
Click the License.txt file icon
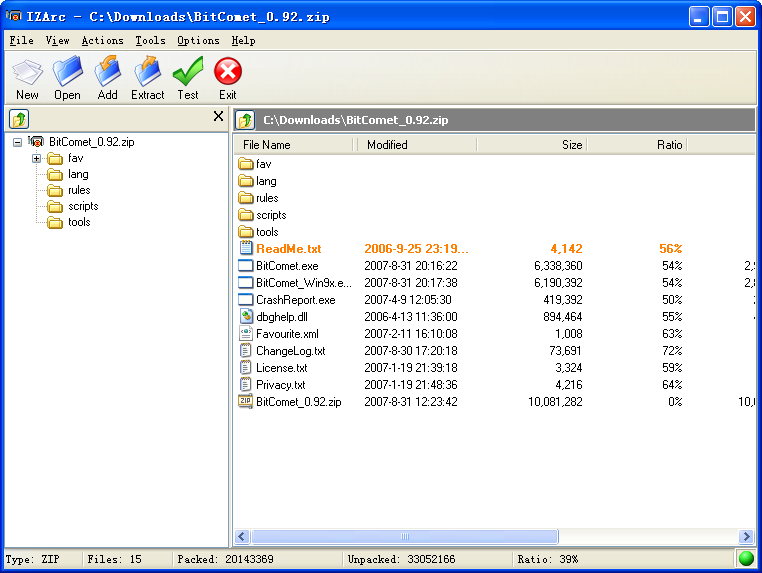coord(246,367)
